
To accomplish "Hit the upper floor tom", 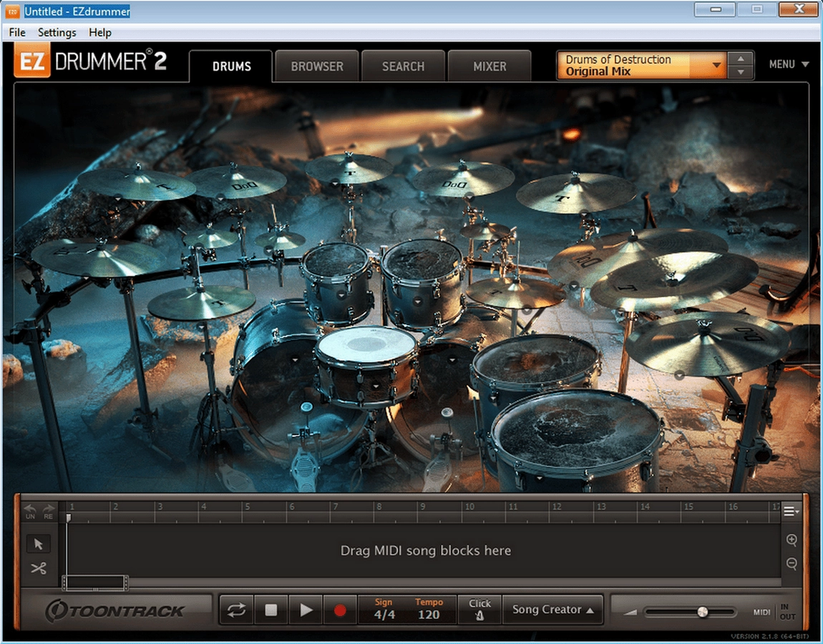I will tap(535, 358).
